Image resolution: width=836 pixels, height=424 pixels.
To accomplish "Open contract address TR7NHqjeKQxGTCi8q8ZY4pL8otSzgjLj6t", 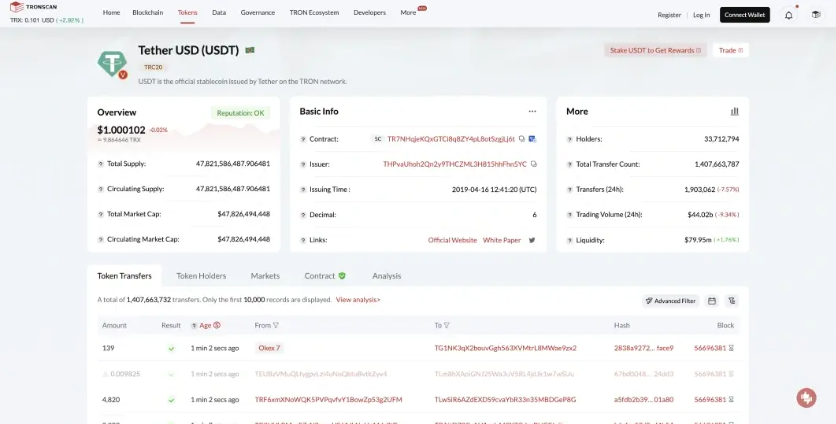I will pos(451,139).
